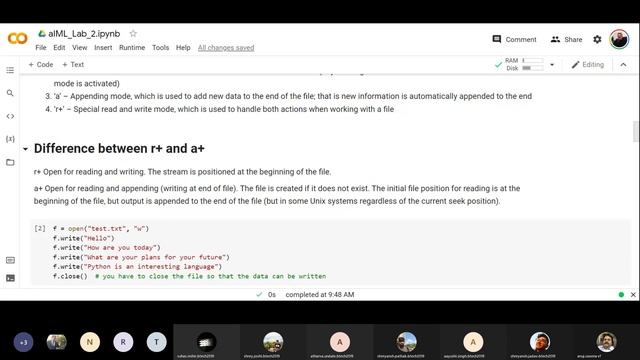
Task: Open the table of contents sidebar
Action: [x=10, y=70]
